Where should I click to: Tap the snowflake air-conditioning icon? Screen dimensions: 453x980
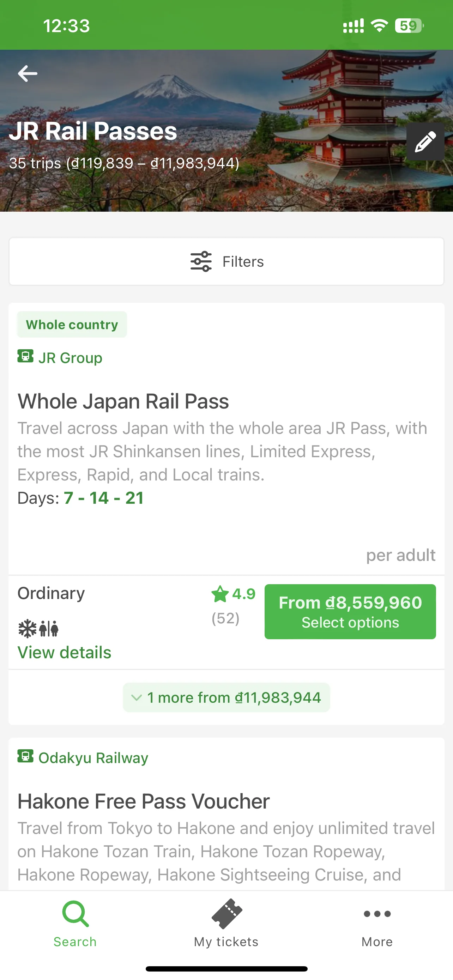click(28, 629)
